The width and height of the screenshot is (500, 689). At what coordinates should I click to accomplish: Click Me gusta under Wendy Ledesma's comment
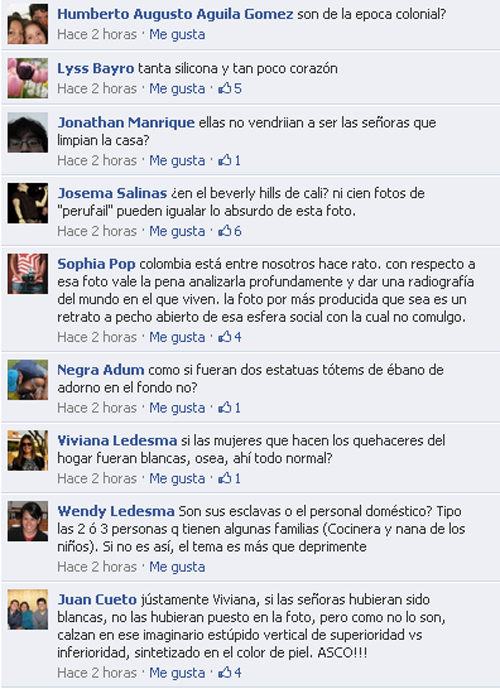(177, 567)
